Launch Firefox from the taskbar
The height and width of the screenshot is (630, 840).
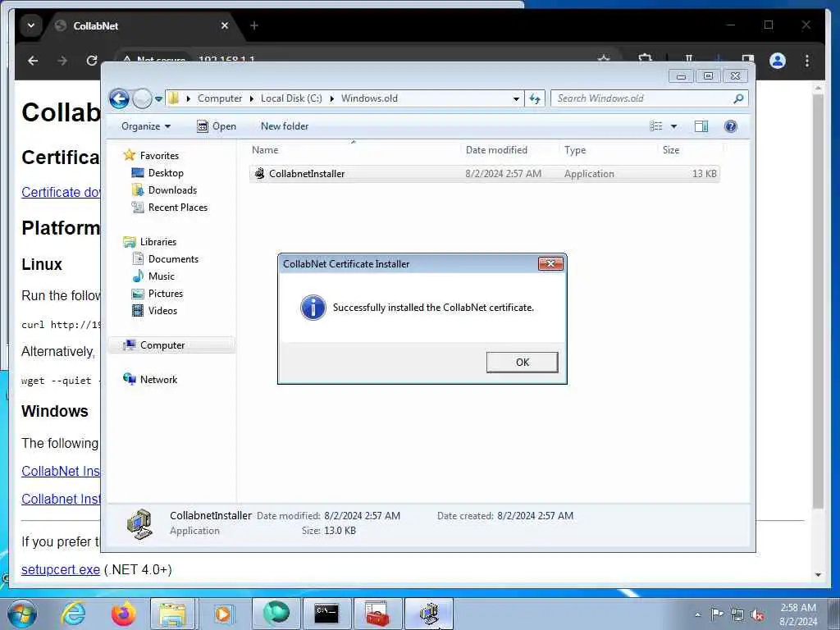(x=124, y=614)
